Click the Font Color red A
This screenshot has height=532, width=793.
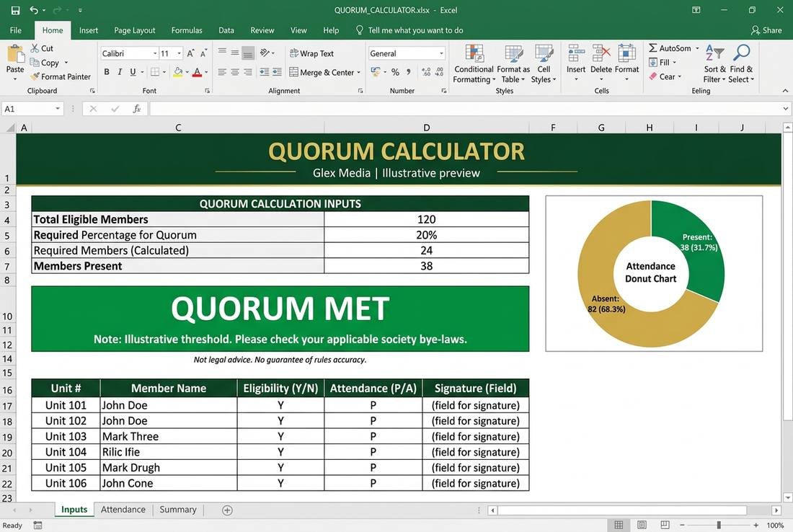198,72
